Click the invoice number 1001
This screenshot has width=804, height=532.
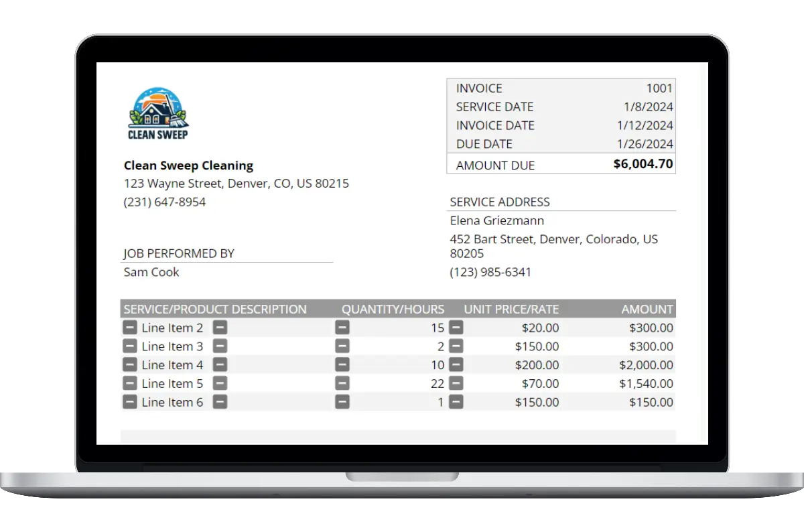(659, 88)
